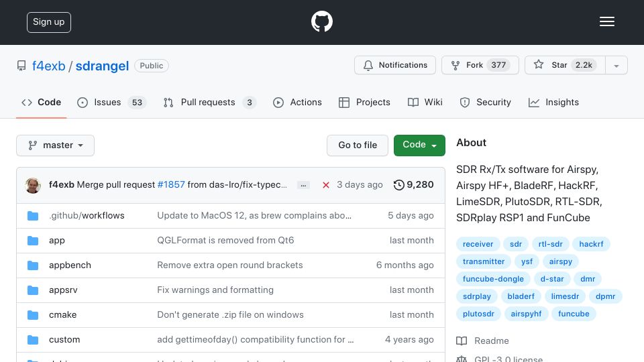
Task: Open the appsrv folder link
Action: 63,290
